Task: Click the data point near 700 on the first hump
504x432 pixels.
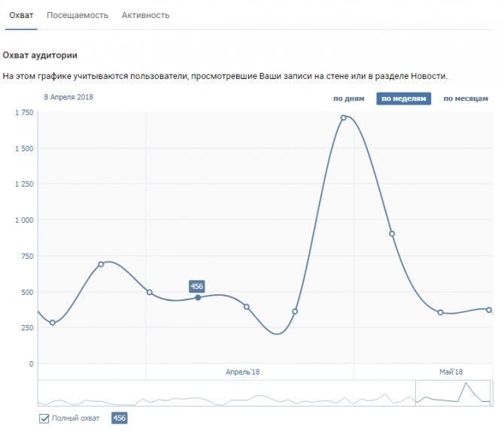Action: (101, 264)
